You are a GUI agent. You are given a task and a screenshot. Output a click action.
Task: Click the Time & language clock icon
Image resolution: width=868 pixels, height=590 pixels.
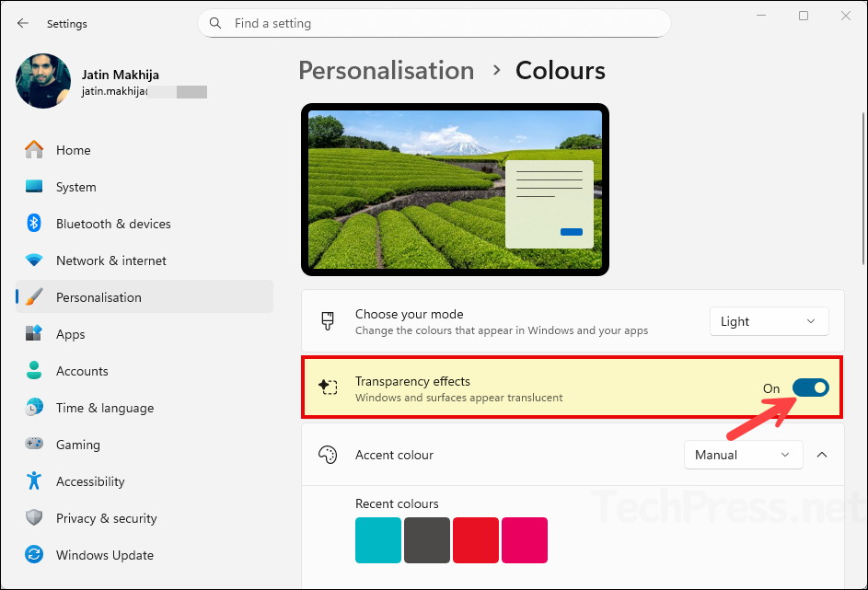34,408
